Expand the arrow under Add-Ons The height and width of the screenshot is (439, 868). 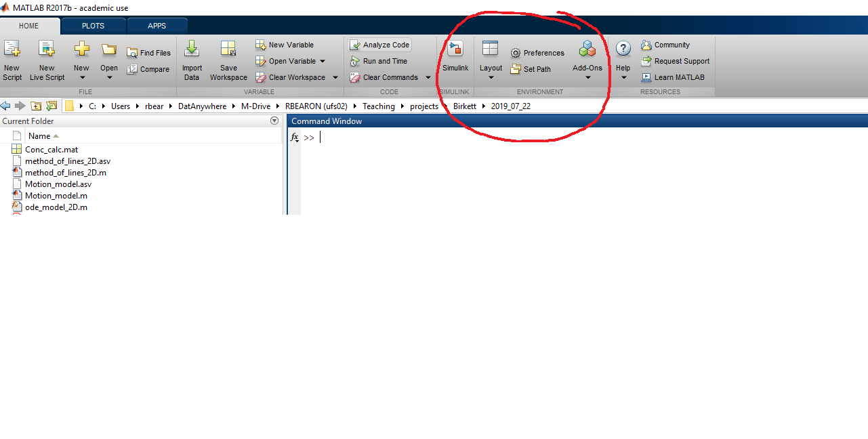pos(587,77)
